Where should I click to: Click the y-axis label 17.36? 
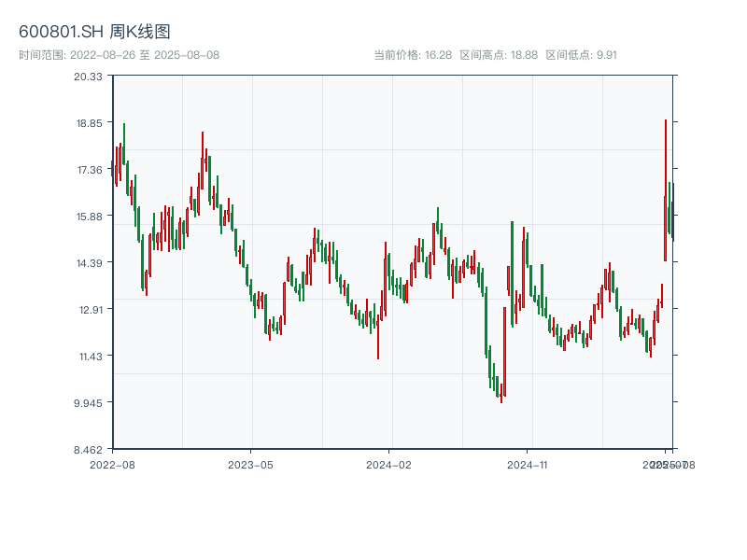click(x=89, y=170)
